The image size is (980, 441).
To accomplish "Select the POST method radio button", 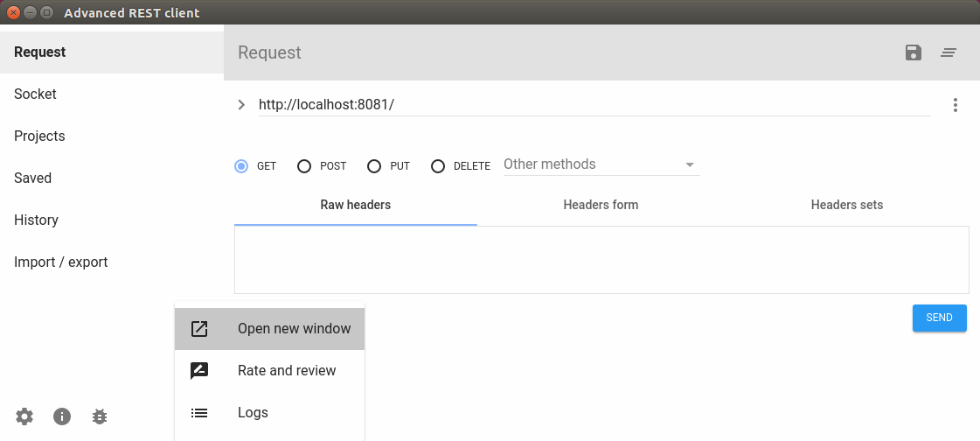I will [304, 166].
